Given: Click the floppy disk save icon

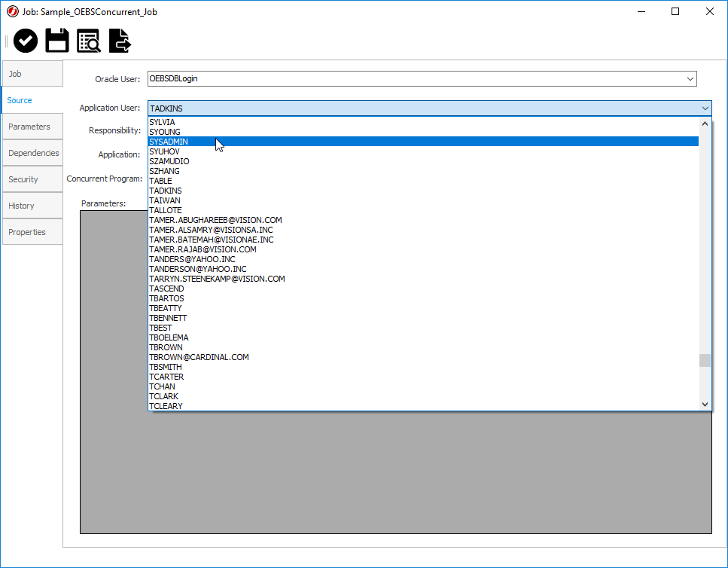Looking at the screenshot, I should pos(57,41).
